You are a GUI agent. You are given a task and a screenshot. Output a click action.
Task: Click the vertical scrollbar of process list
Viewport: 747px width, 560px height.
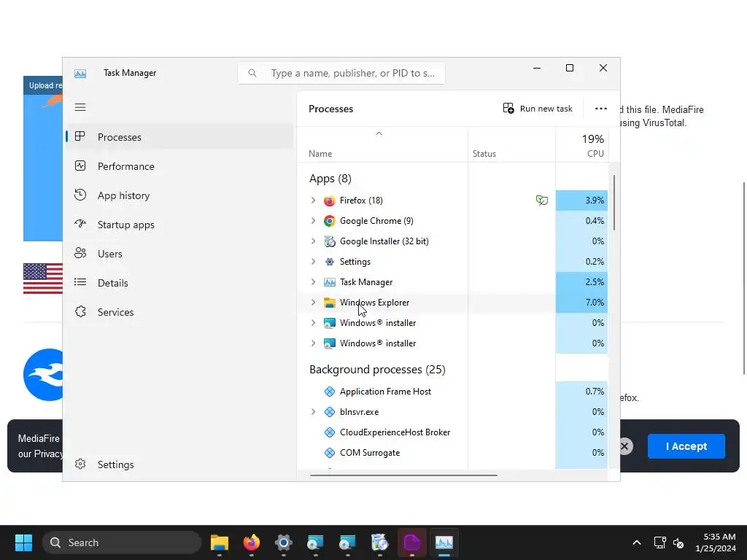[x=614, y=203]
